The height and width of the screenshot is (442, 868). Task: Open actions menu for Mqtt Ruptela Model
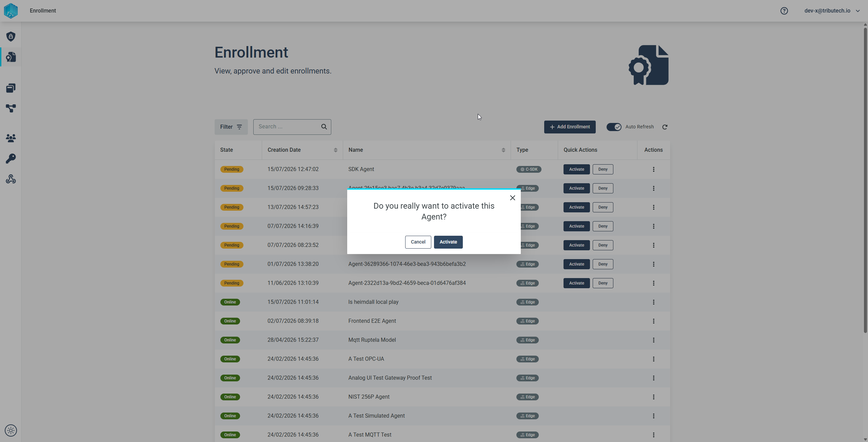click(x=654, y=340)
